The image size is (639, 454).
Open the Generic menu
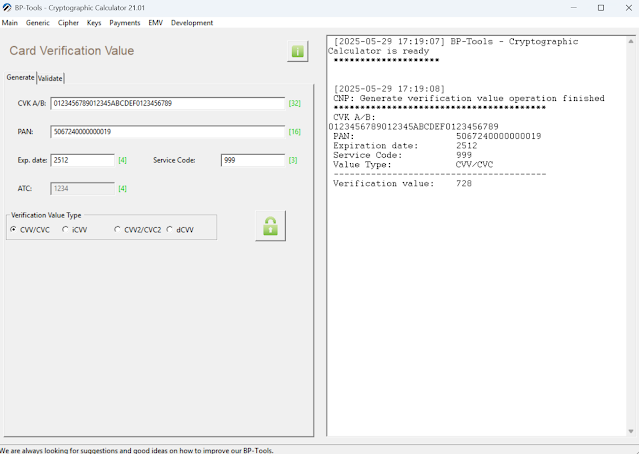click(x=37, y=23)
